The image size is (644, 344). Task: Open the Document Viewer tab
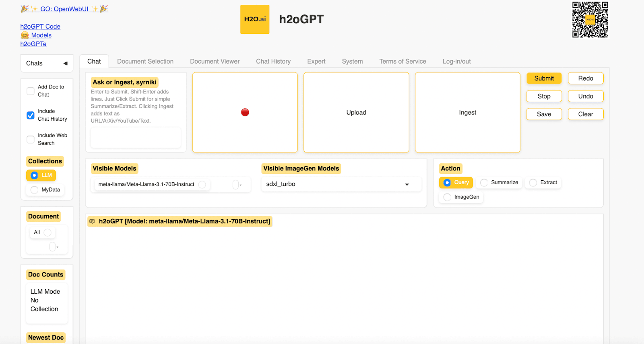point(215,61)
